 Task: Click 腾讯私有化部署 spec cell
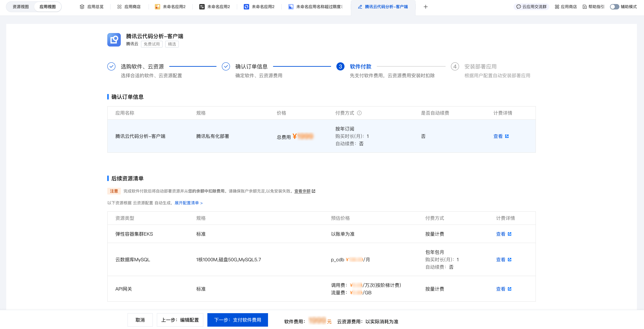[x=212, y=136]
